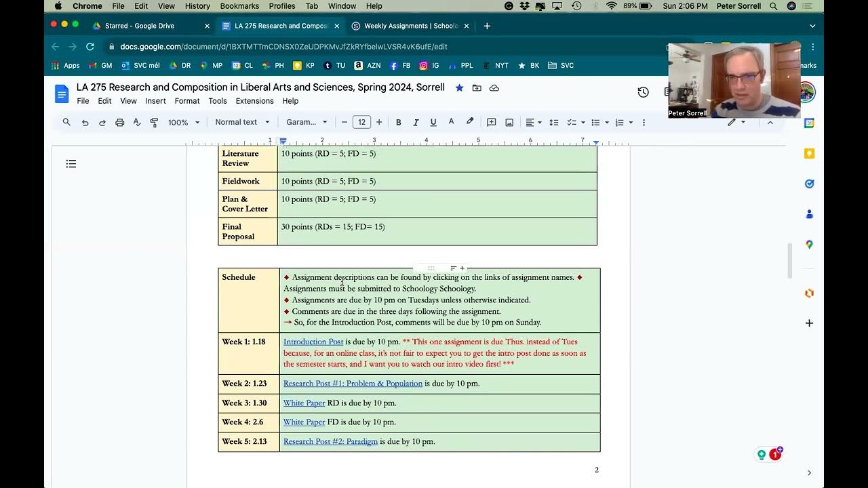Open the Format menu
The width and height of the screenshot is (868, 488).
pos(187,101)
